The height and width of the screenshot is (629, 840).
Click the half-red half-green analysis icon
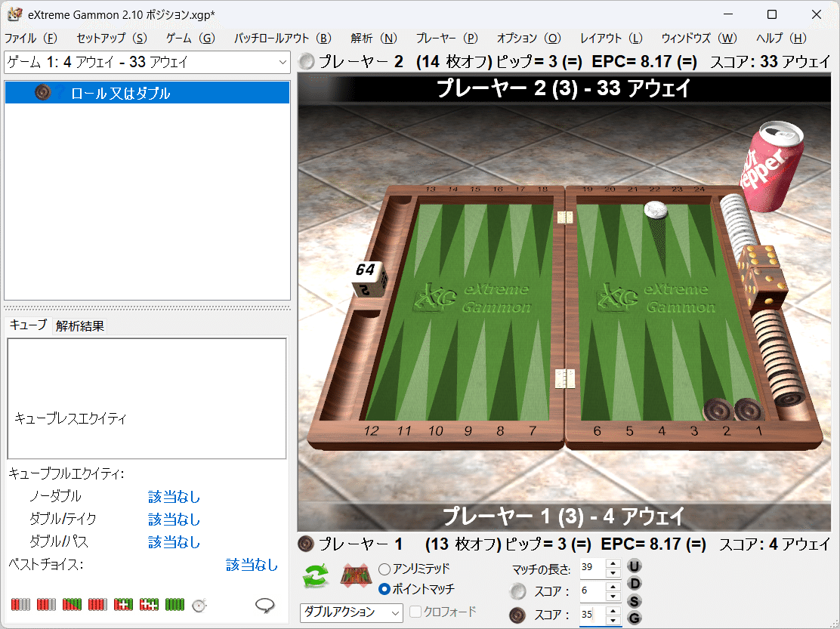(72, 604)
